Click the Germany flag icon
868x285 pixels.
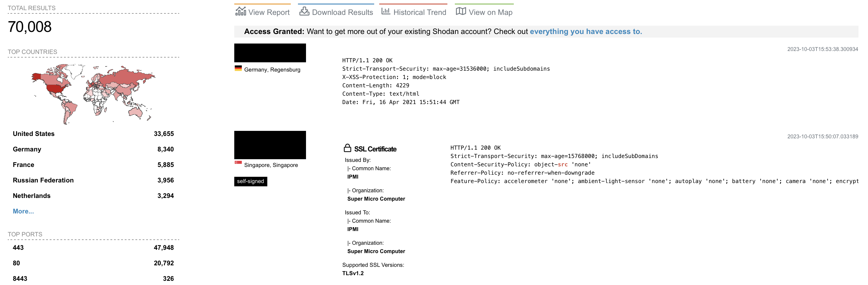click(238, 68)
